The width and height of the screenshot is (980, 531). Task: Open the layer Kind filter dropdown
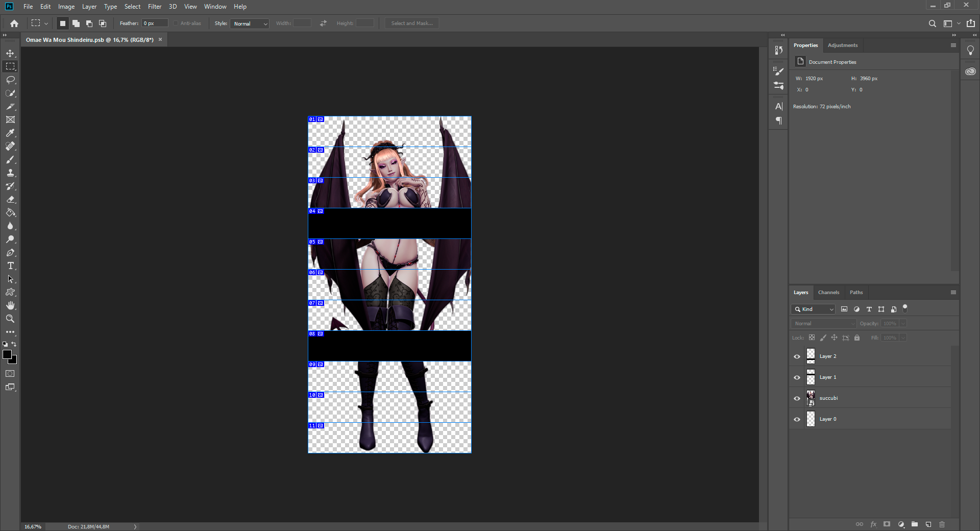[x=814, y=309]
